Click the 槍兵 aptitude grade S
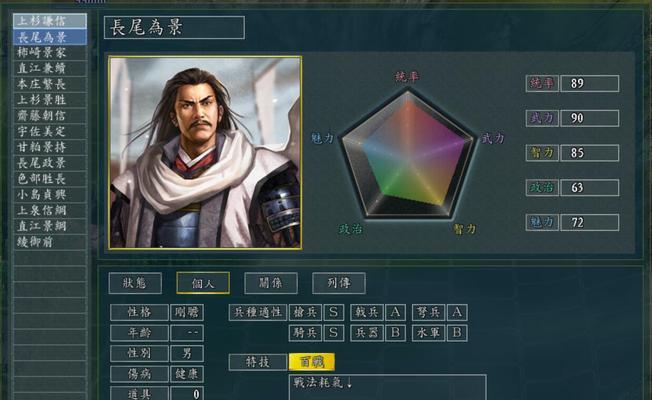This screenshot has height=400, width=652. point(333,312)
